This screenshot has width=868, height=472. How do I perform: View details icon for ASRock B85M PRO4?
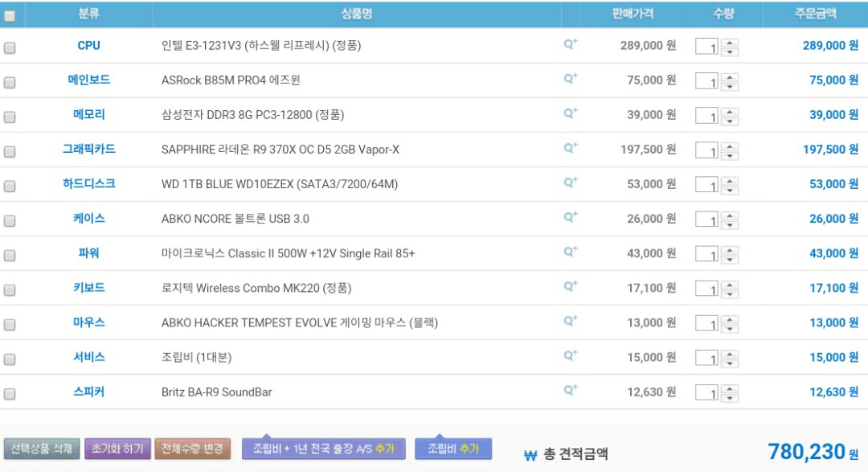click(x=570, y=79)
